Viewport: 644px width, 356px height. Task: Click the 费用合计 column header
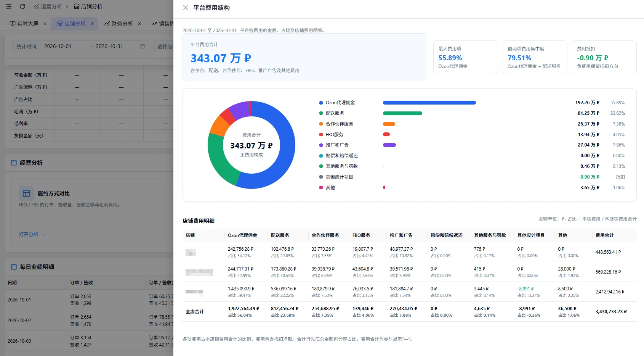pos(604,235)
